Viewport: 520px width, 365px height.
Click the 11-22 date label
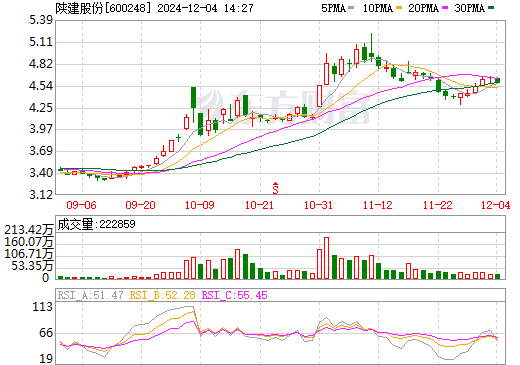(438, 205)
